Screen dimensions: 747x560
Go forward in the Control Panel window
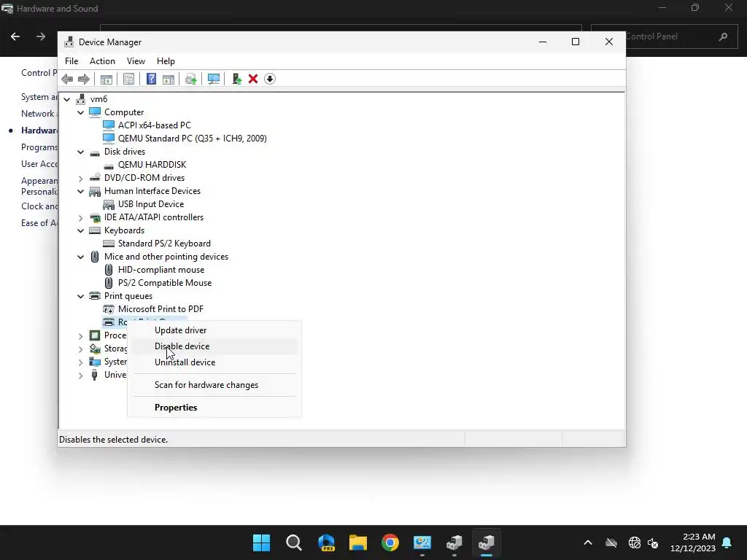[x=41, y=36]
